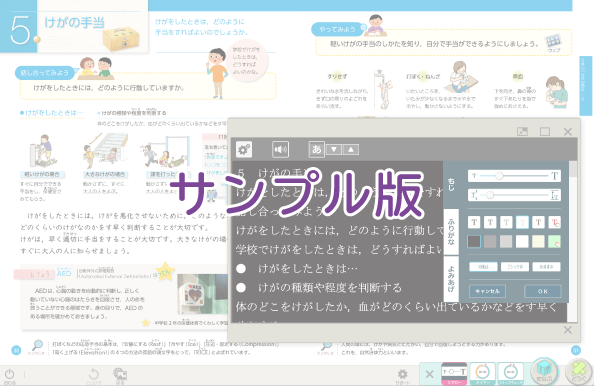The width and height of the screenshot is (594, 386).
Task: Click the right edge blue chapter tab
Action: (x=586, y=86)
